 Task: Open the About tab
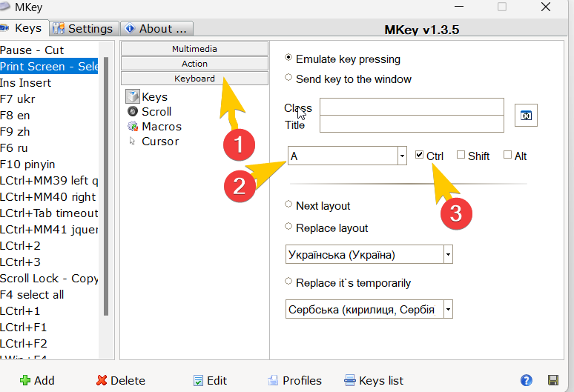pos(156,28)
